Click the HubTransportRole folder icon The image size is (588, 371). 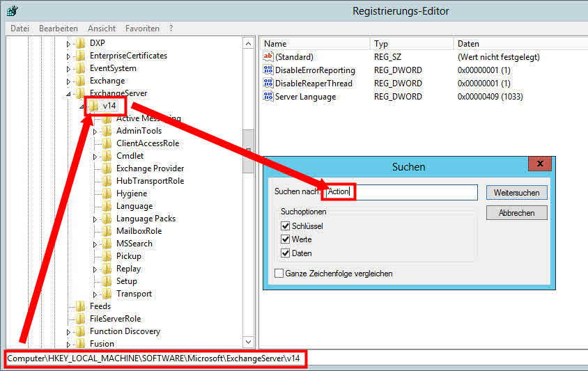(107, 181)
